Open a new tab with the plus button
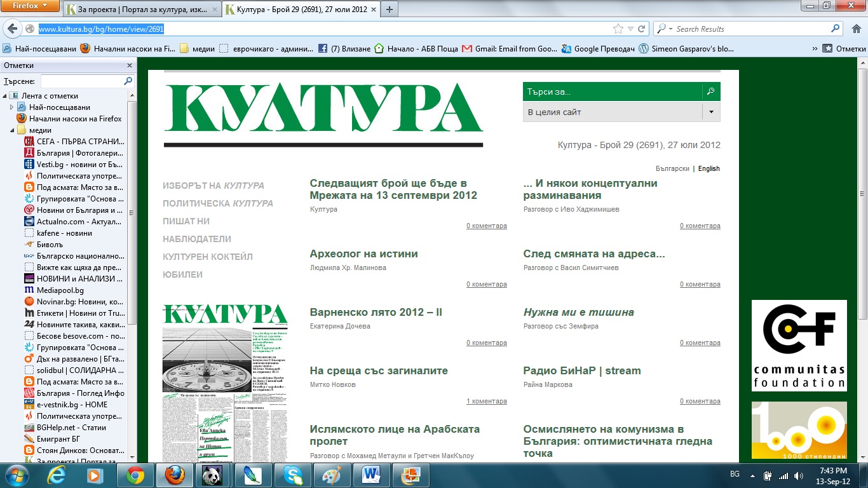 tap(390, 10)
